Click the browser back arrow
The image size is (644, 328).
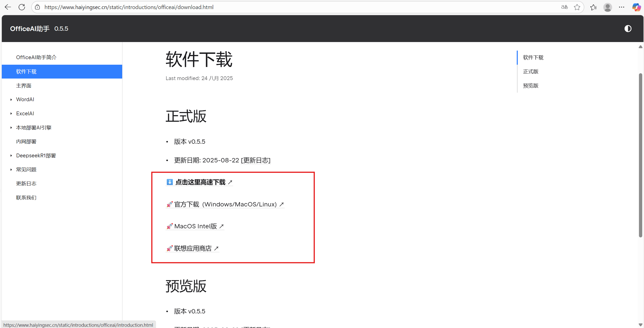(x=8, y=7)
